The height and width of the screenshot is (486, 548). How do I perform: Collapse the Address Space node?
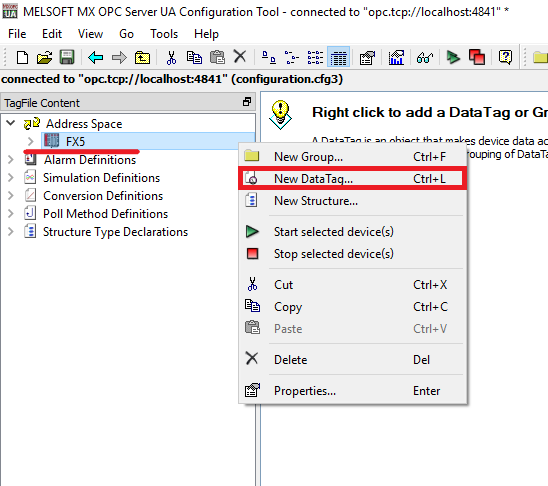point(11,123)
